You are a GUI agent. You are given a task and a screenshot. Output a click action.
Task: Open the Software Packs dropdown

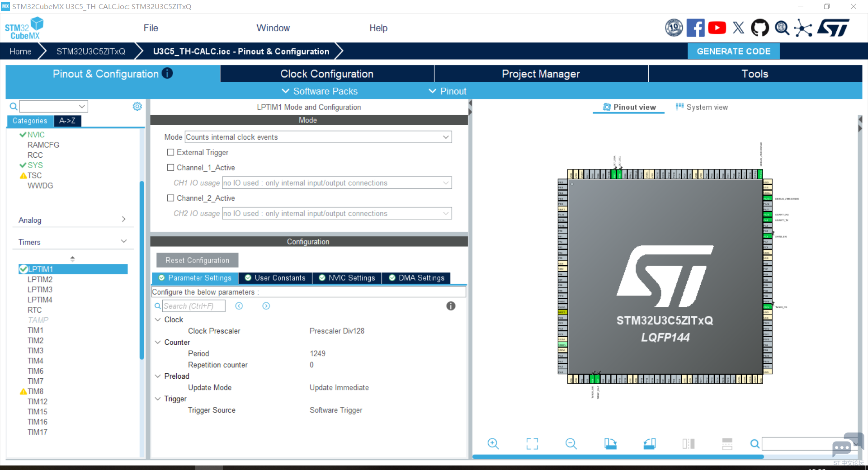pos(320,91)
